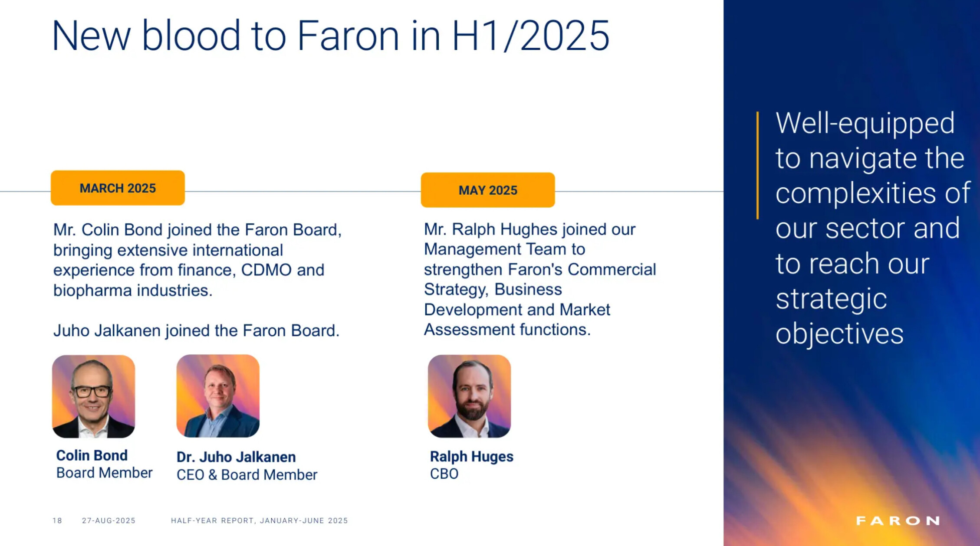Click the slide number 18 in footer

[x=57, y=520]
